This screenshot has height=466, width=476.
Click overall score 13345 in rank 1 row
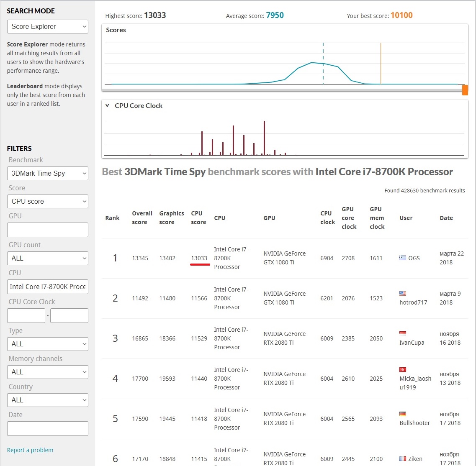pos(140,258)
